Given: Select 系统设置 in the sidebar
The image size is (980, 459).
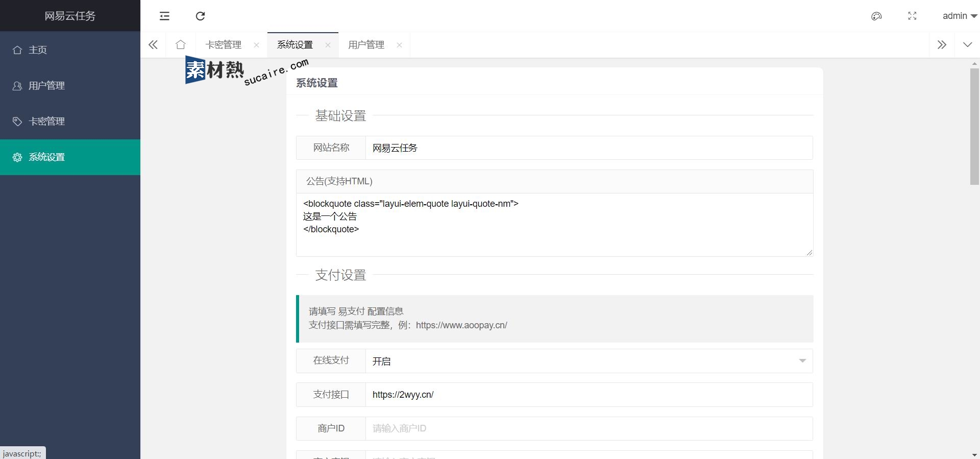Looking at the screenshot, I should point(70,157).
